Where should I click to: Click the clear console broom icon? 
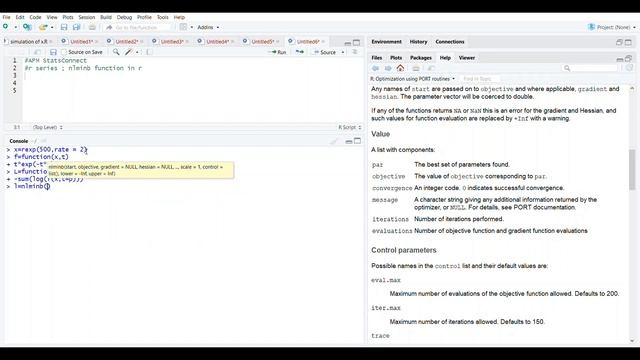pyautogui.click(x=334, y=141)
